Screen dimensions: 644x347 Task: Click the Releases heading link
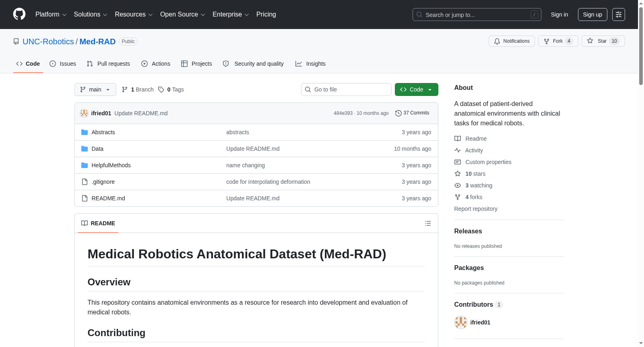[x=468, y=231]
